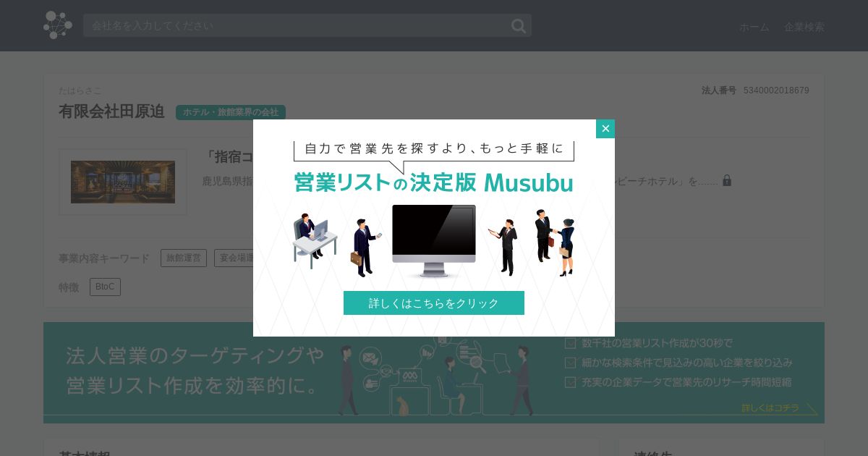
Task: Click the 充実の企業データで checkbox item
Action: click(x=678, y=381)
